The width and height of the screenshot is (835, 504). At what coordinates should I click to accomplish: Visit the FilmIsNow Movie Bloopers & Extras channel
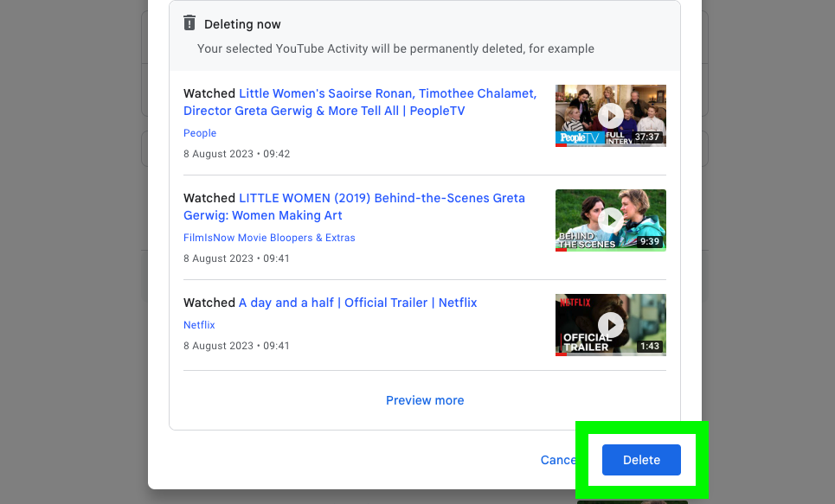click(x=269, y=238)
